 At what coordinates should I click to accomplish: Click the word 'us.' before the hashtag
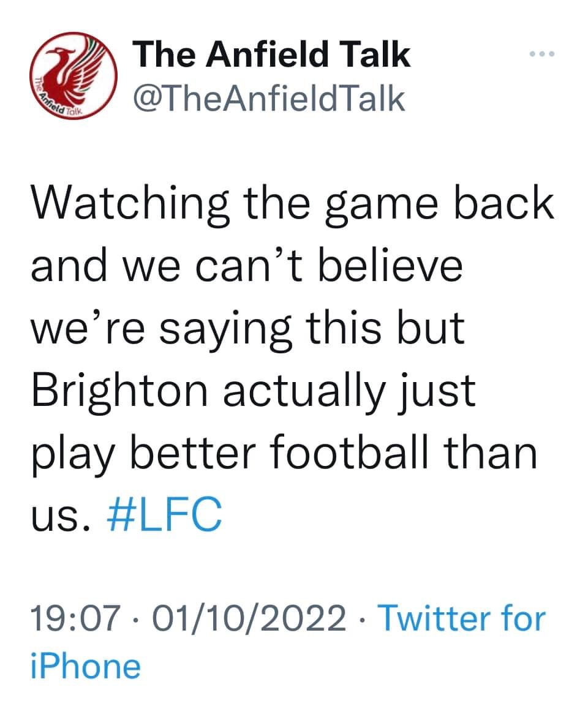pyautogui.click(x=59, y=517)
